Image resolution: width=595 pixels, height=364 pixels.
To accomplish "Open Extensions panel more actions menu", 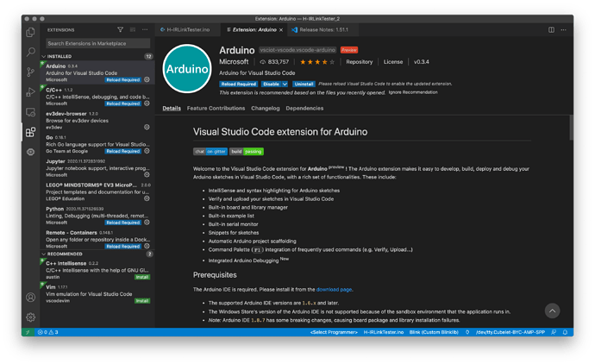I will point(145,29).
